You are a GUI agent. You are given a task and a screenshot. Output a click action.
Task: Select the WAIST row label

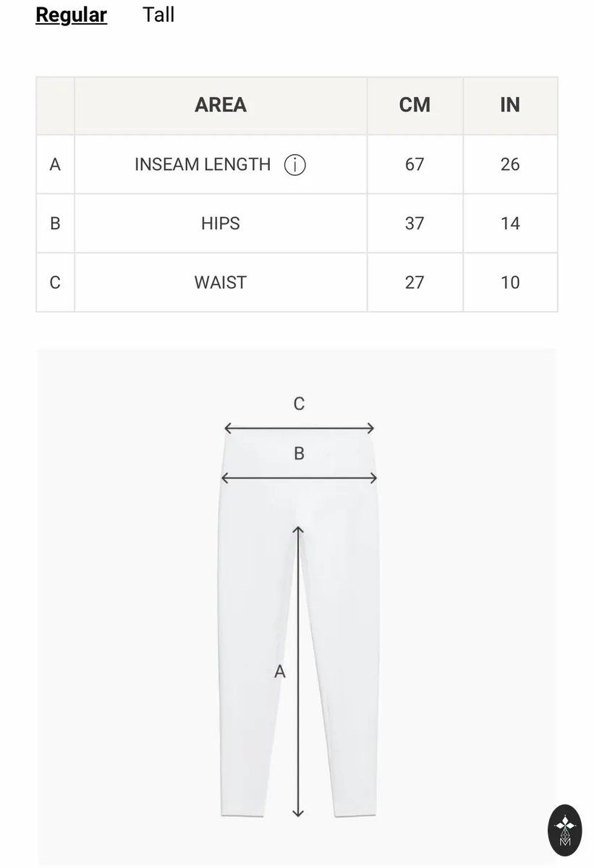point(221,282)
